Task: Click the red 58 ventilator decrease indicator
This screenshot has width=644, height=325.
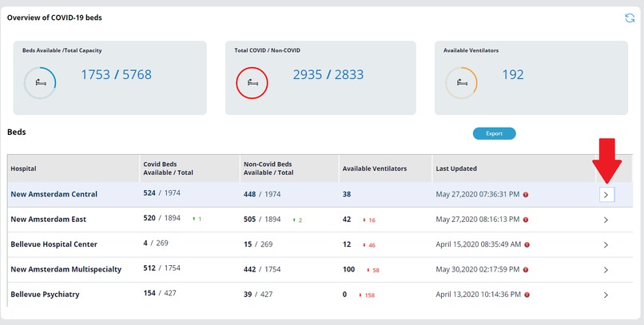Action: pyautogui.click(x=373, y=271)
